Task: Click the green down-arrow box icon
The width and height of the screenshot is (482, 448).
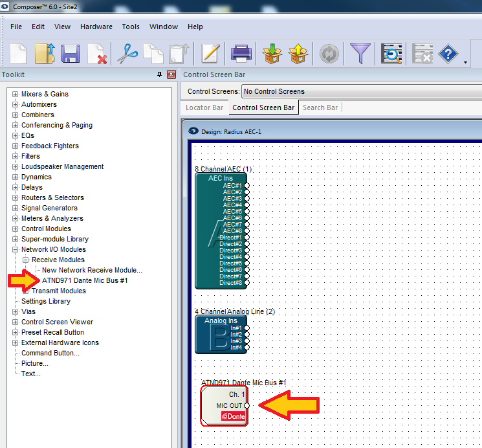Action: (x=272, y=54)
